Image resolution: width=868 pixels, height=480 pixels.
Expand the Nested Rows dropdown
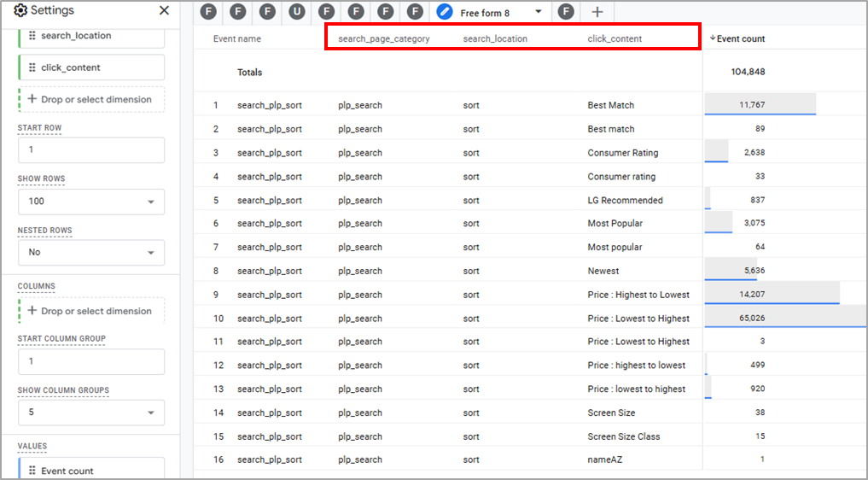pos(91,253)
